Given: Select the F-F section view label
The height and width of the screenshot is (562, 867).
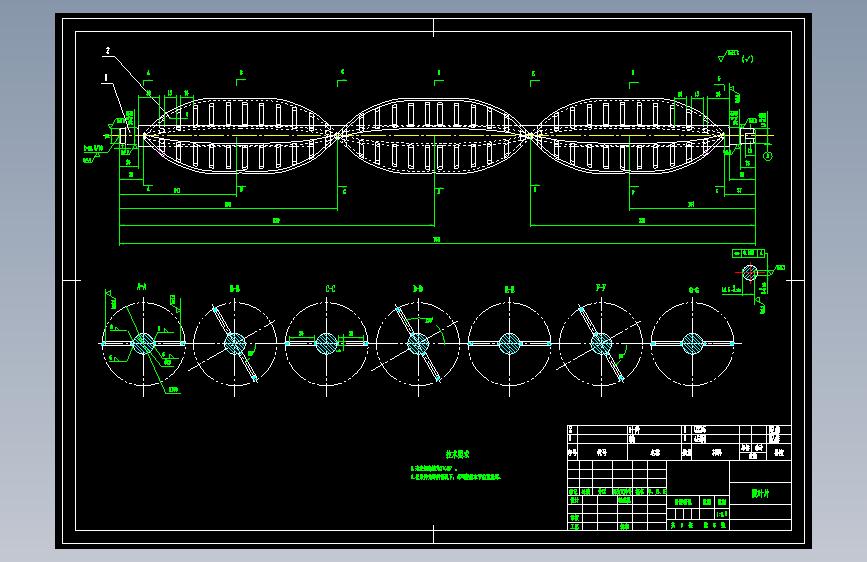Looking at the screenshot, I should 601,288.
